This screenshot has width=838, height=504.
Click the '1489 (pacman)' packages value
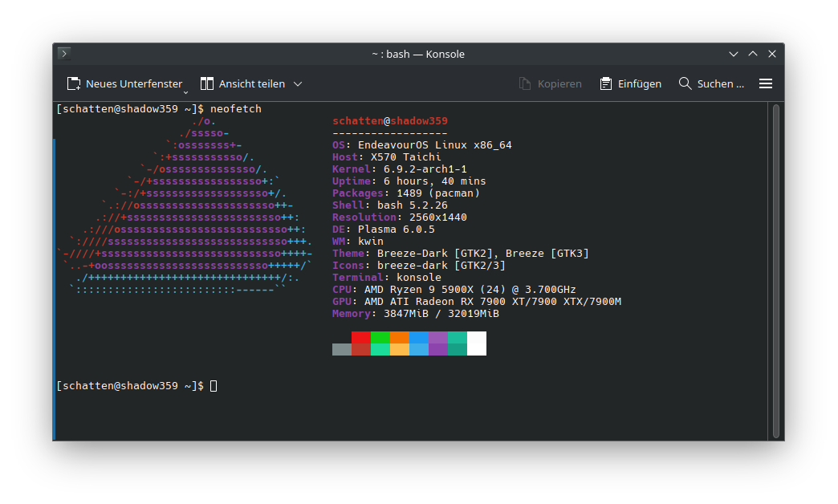437,193
